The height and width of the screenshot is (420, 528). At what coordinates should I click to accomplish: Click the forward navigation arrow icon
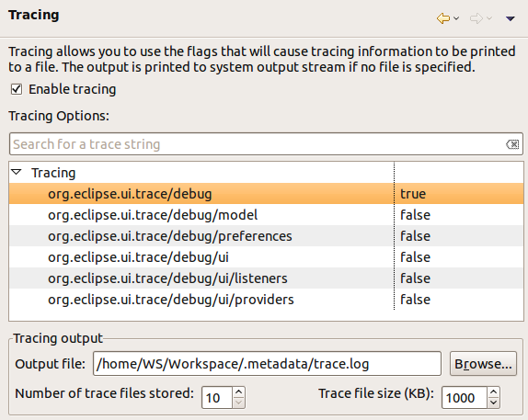click(476, 18)
